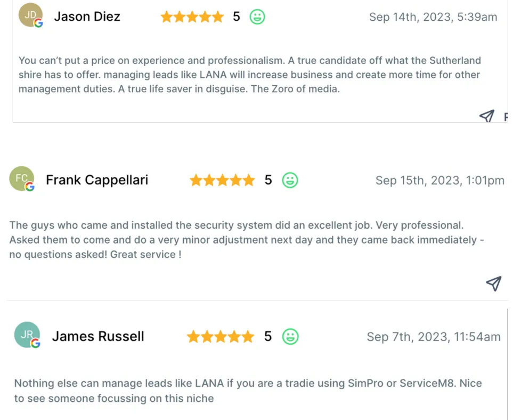Open reviewer name James Russell
This screenshot has height=420, width=513.
(98, 336)
